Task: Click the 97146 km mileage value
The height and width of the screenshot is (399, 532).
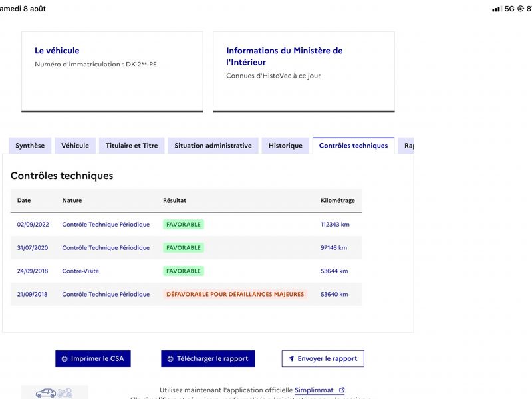Action: pyautogui.click(x=334, y=247)
